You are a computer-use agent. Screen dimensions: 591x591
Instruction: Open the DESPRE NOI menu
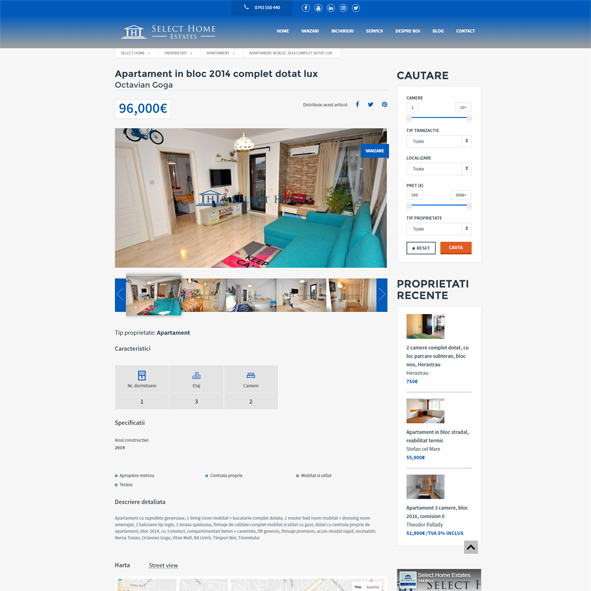coord(407,31)
